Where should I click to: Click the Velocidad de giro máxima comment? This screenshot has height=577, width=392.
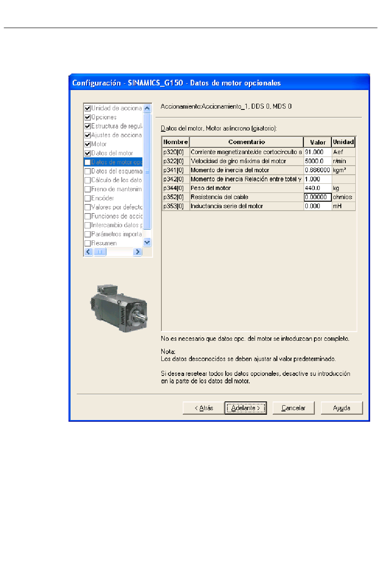point(247,161)
